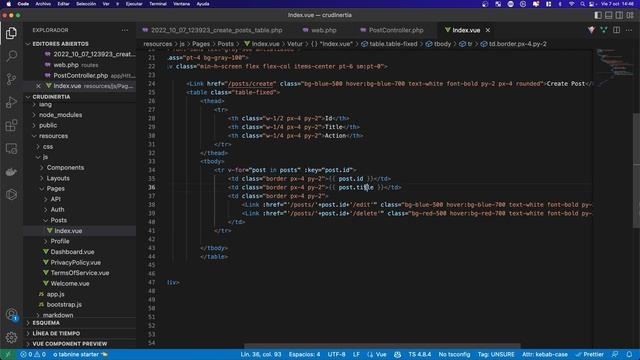Click Espacios: 4 indentation setting

[x=304, y=354]
